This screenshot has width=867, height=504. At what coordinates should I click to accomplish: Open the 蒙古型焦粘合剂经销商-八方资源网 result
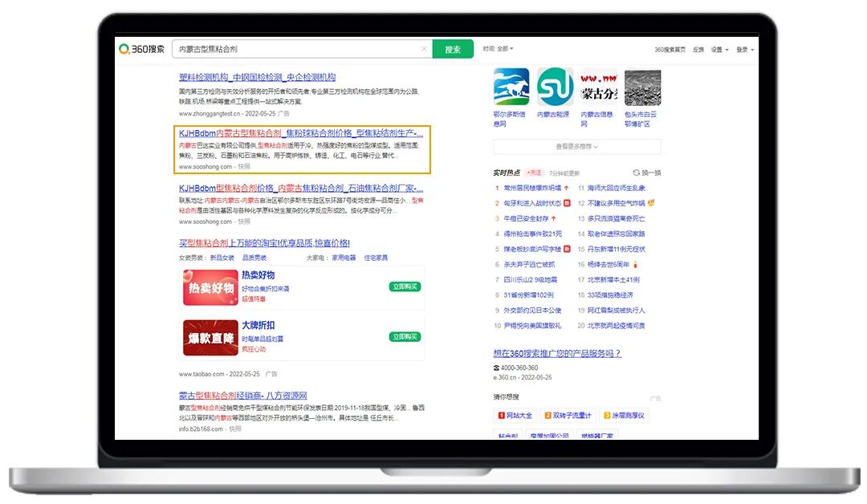[242, 396]
